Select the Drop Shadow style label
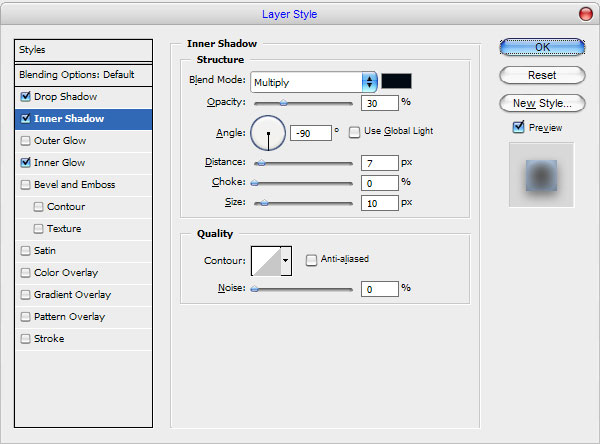The width and height of the screenshot is (600, 444). point(65,96)
